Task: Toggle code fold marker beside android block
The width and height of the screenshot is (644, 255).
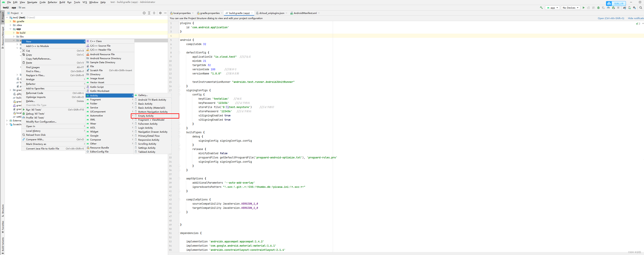Action: 179,40
